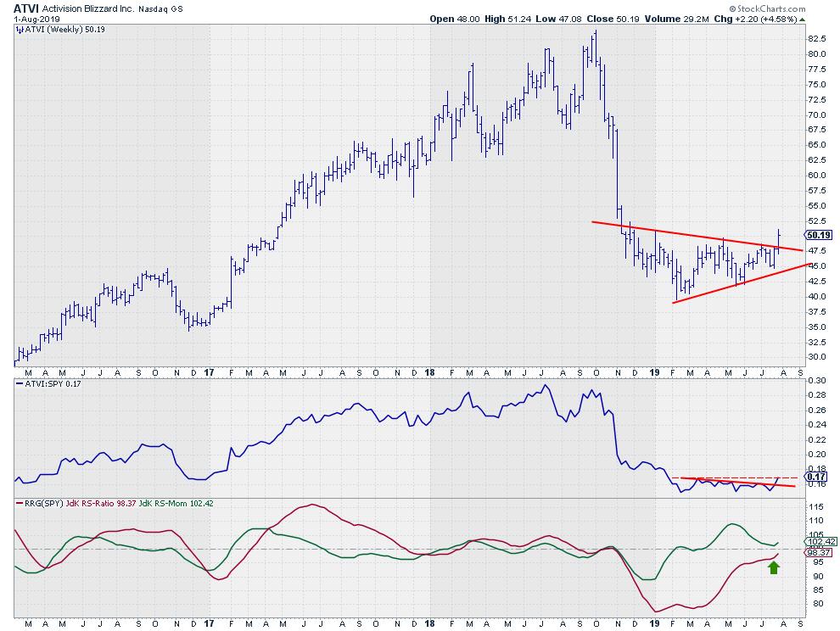The image size is (840, 631).
Task: Click the year 18 label on the price panel axis
Action: pos(429,372)
